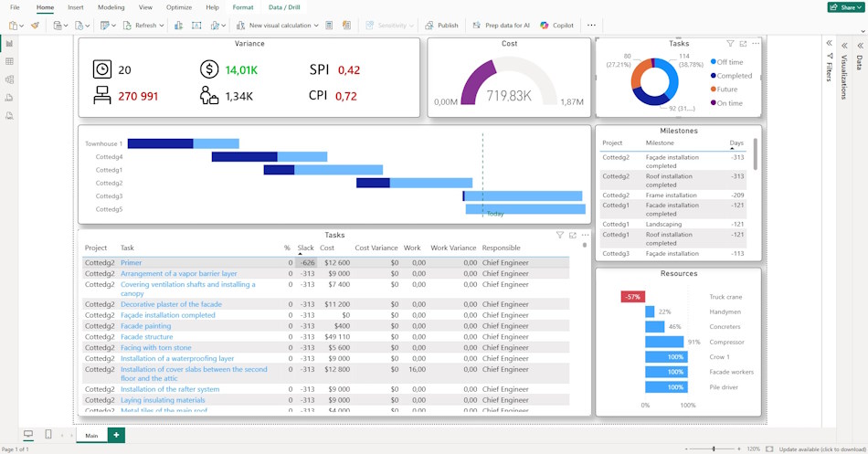The width and height of the screenshot is (868, 454).
Task: Click Prep data for AI
Action: 501,26
